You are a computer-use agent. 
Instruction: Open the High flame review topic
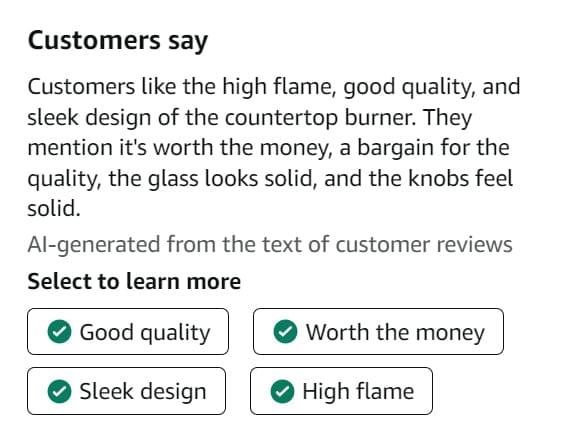[341, 391]
